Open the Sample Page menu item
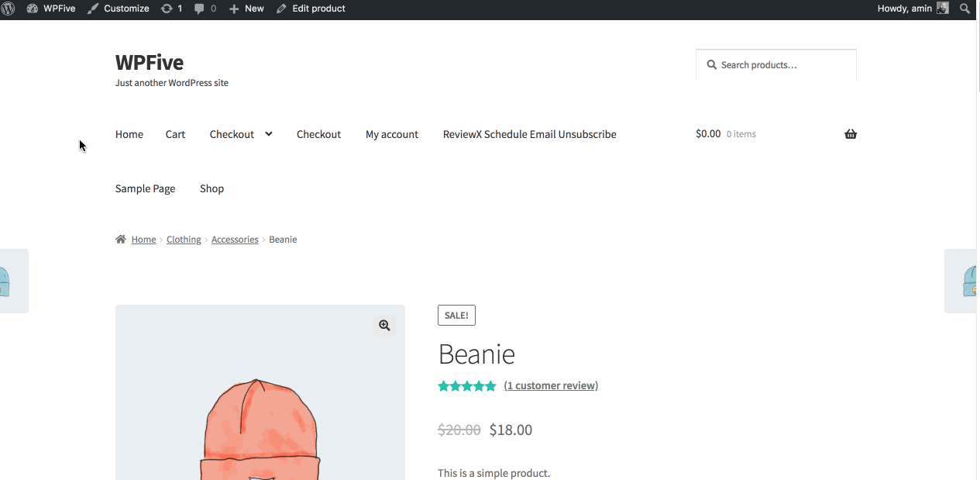Viewport: 980px width, 480px height. (x=145, y=188)
